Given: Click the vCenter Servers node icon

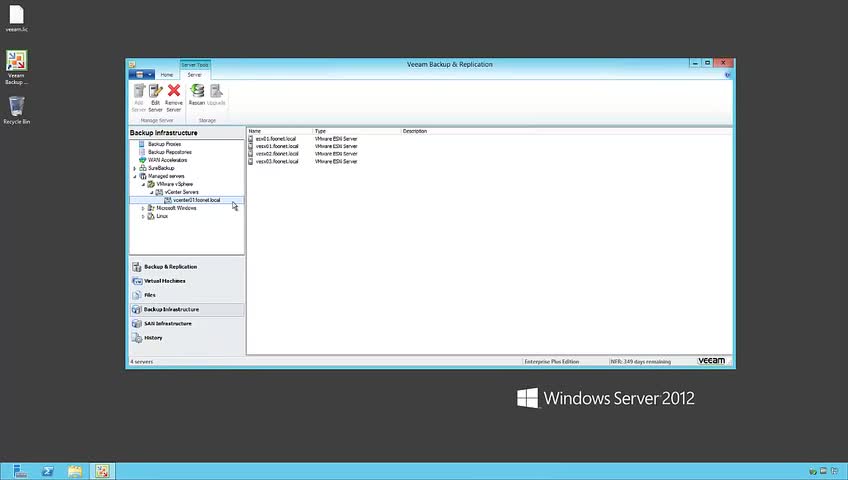Looking at the screenshot, I should point(159,192).
